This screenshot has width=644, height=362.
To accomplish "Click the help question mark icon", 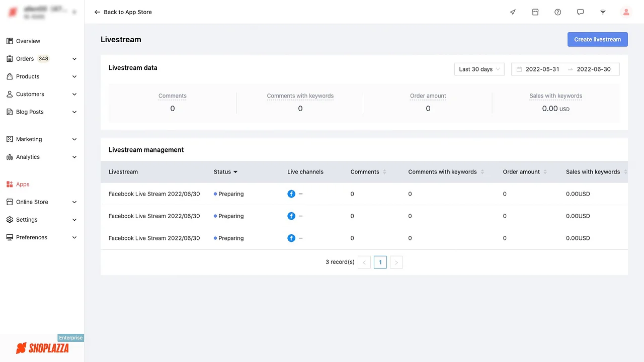I will [557, 12].
